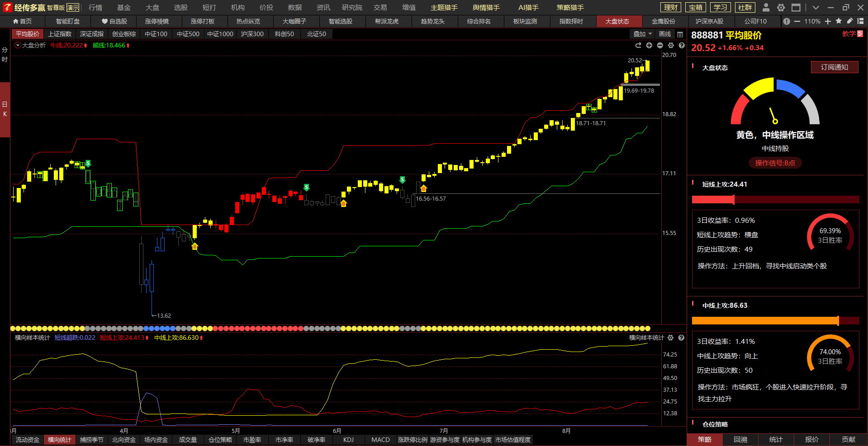Click the 操作信号:B点 badge
The height and width of the screenshot is (446, 868).
tap(775, 163)
